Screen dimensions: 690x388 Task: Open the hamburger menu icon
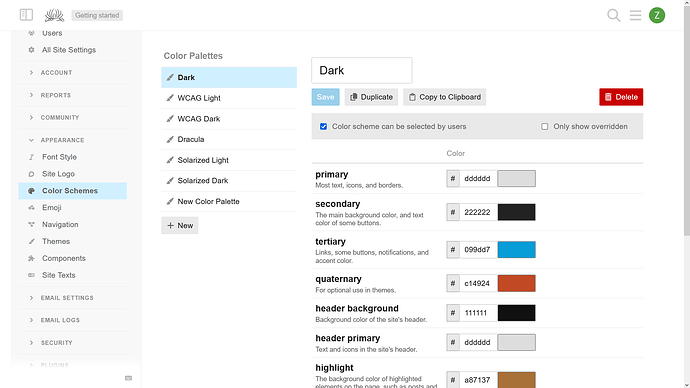[635, 15]
